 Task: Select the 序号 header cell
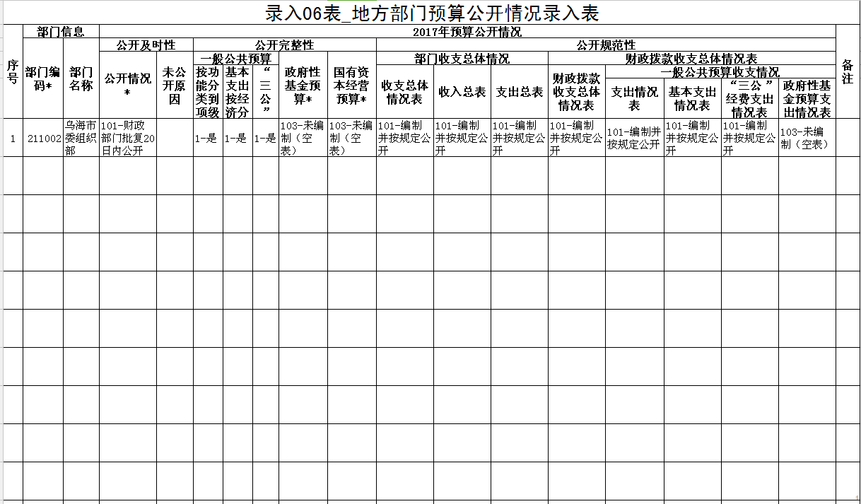click(x=12, y=71)
